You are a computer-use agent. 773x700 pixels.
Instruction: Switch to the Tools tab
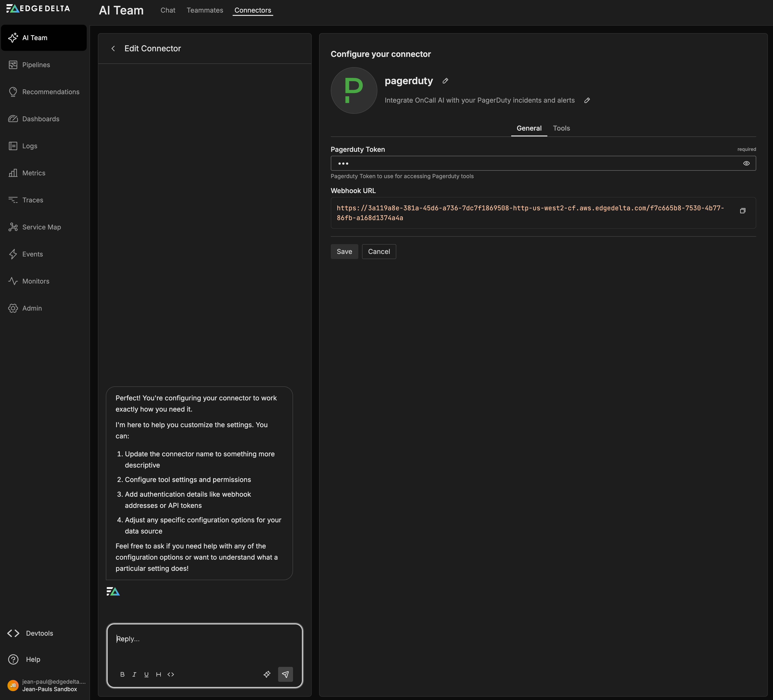click(x=561, y=128)
